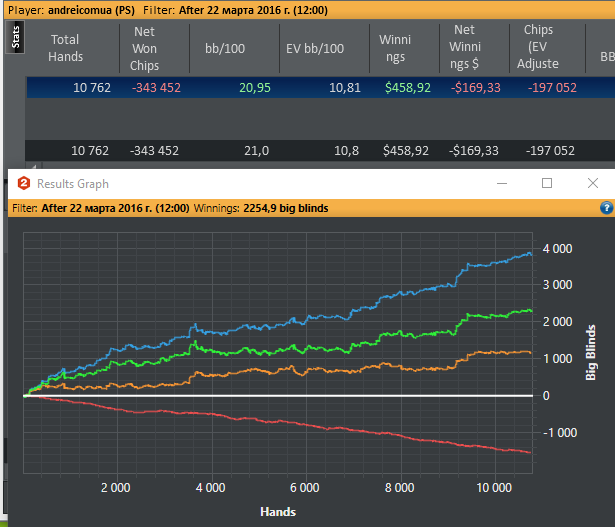The width and height of the screenshot is (615, 527).
Task: Maximize the Results Graph window
Action: pos(547,183)
